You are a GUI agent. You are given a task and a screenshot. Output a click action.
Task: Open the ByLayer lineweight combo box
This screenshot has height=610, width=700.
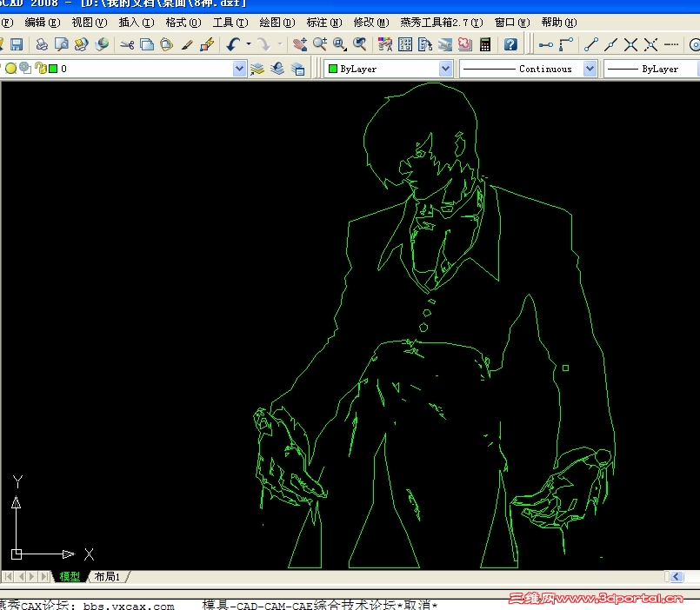652,69
